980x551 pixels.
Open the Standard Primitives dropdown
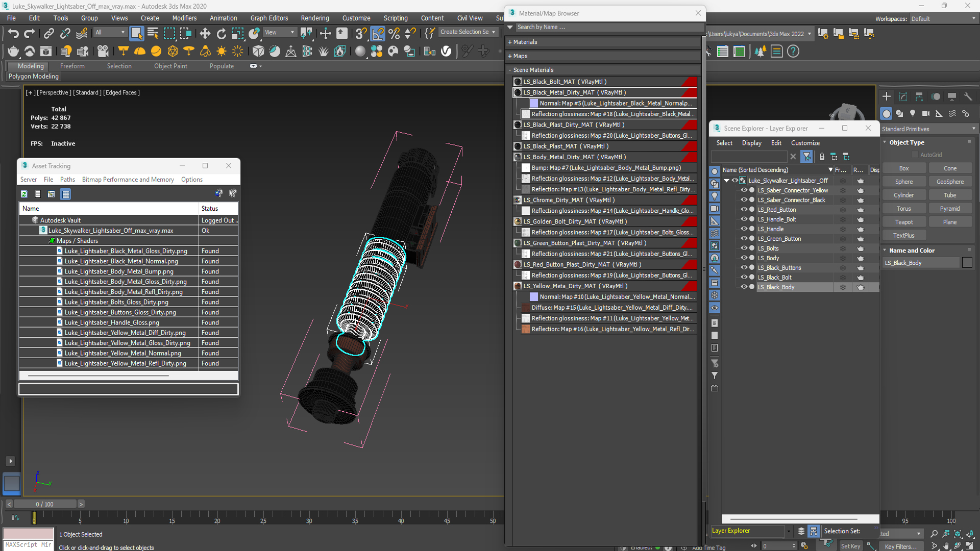928,129
